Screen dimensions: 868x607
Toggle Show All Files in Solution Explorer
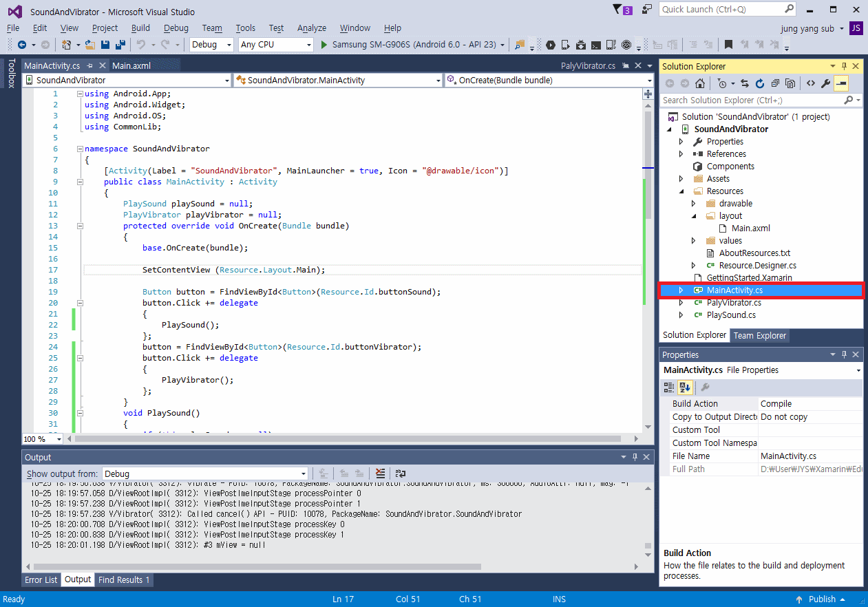(790, 83)
